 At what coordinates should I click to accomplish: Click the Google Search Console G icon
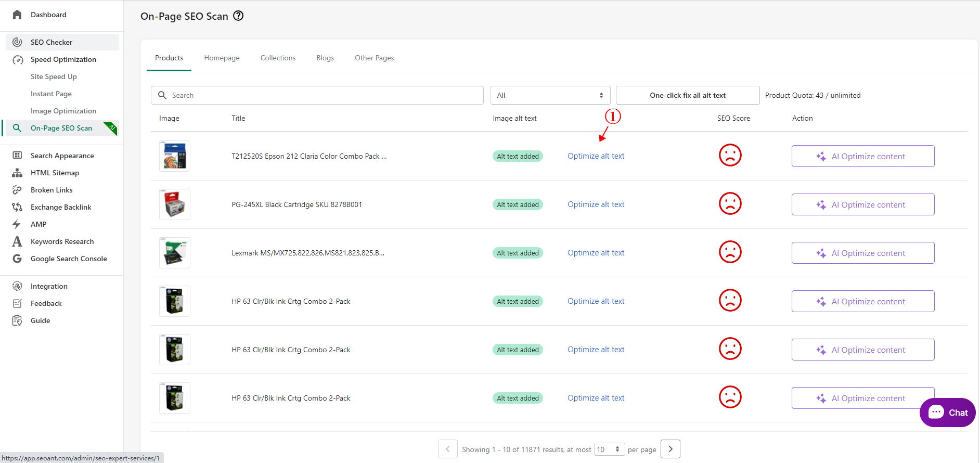pyautogui.click(x=17, y=259)
